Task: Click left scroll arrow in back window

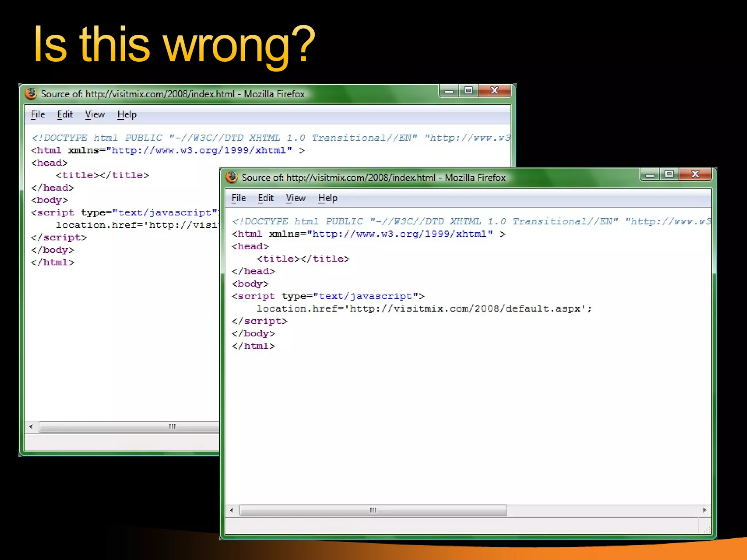Action: (x=31, y=427)
